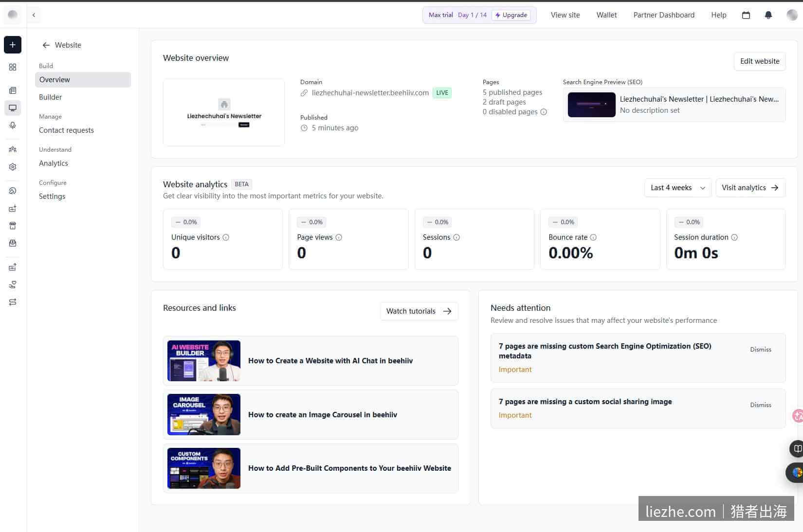Open the podcast microphone icon
This screenshot has height=532, width=803.
coord(13,125)
